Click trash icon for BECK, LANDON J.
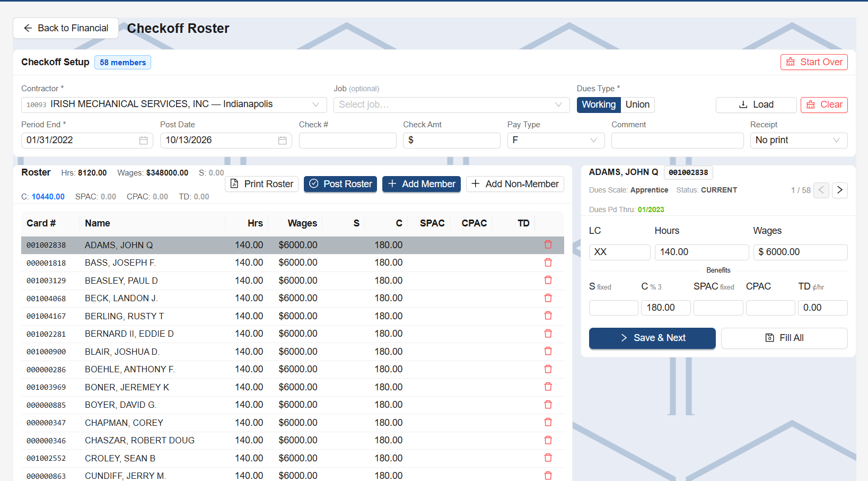 pyautogui.click(x=548, y=298)
